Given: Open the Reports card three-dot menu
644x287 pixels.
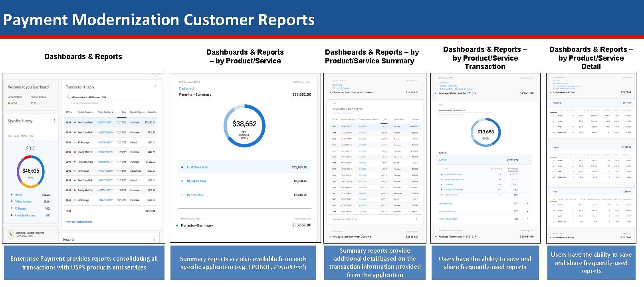Looking at the screenshot, I should (x=155, y=239).
